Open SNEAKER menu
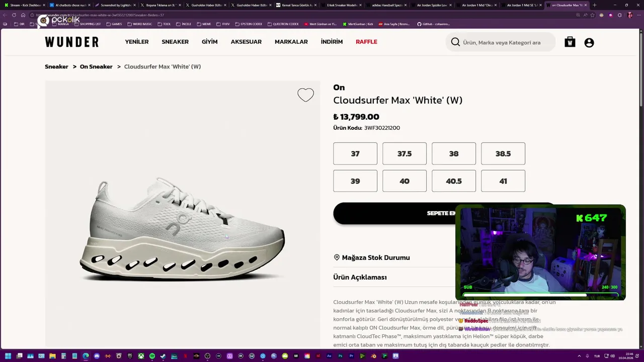Screen dimensions: 644x362 point(175,42)
